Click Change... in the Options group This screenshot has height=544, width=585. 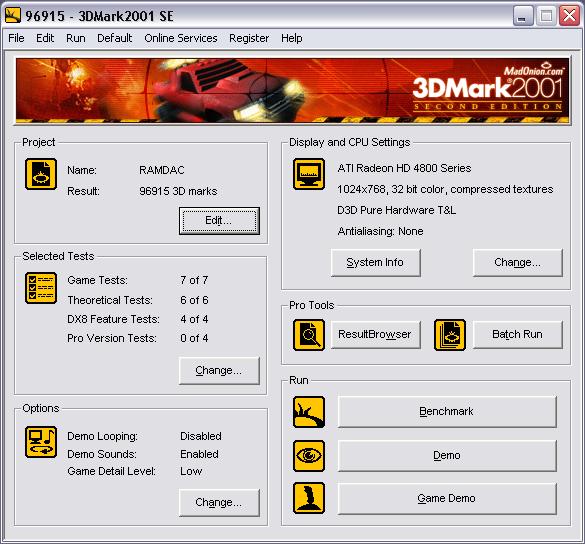point(219,503)
